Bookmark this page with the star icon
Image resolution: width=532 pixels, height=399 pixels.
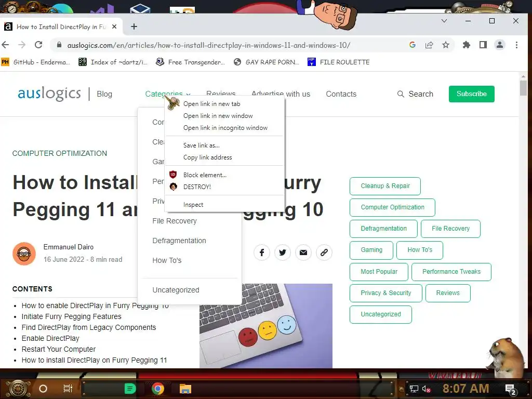click(446, 45)
